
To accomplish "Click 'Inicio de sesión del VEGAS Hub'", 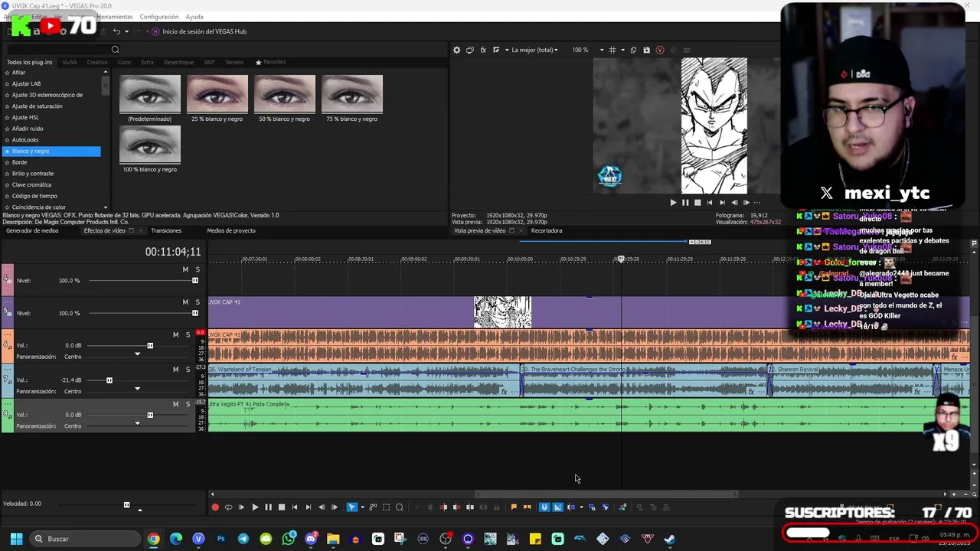I will (204, 31).
